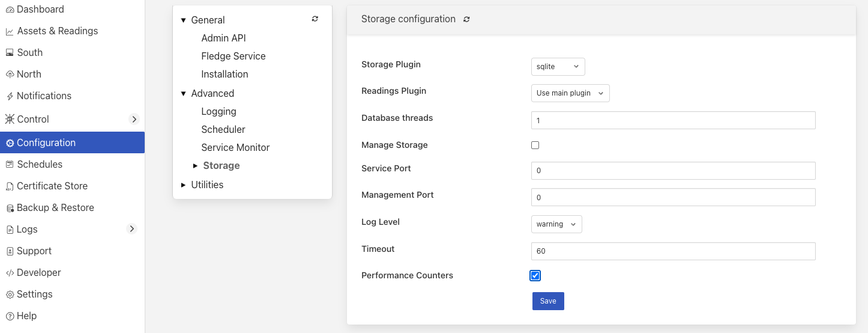
Task: Expand the Storage tree triangle
Action: click(x=196, y=166)
